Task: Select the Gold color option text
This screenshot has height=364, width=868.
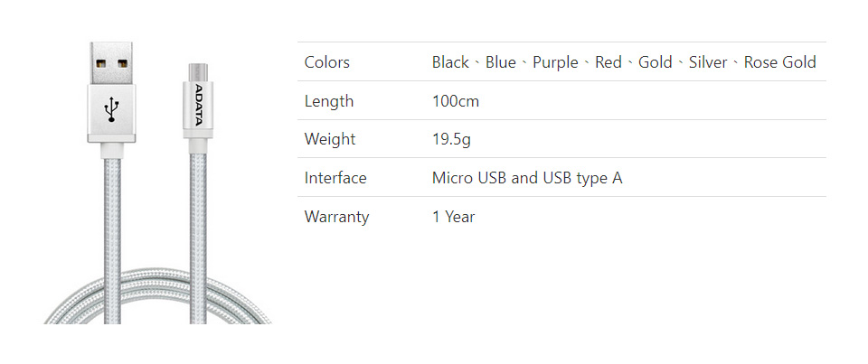Action: [655, 62]
